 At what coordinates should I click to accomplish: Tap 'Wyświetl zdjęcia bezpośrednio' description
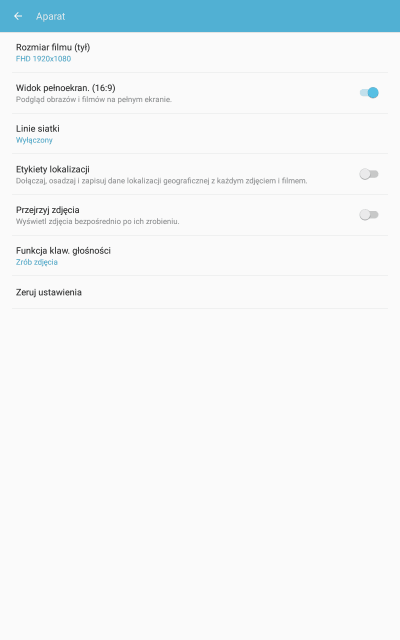[x=98, y=222]
